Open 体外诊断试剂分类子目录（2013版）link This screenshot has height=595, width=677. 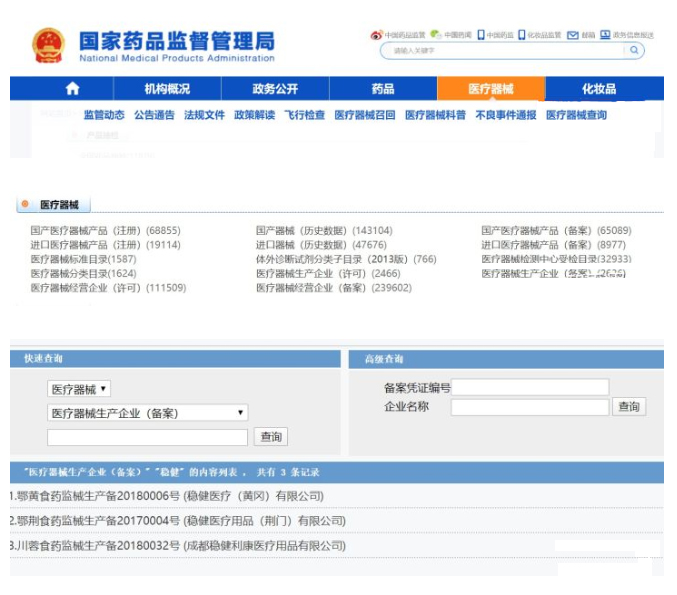tap(346, 259)
